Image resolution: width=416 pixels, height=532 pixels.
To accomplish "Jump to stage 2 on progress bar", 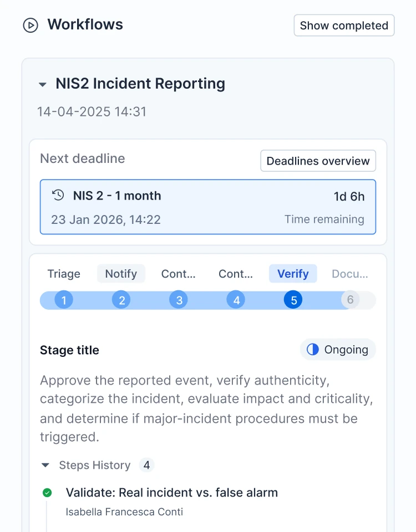I will [x=121, y=300].
